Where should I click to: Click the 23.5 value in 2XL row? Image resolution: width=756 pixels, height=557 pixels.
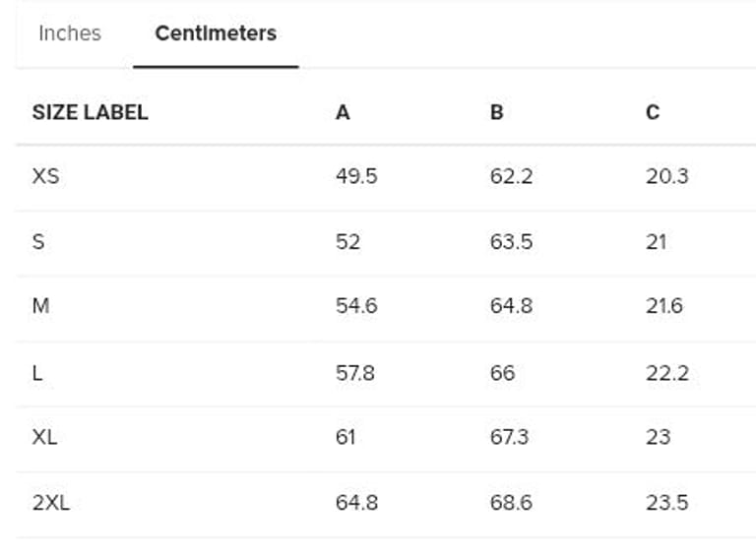tap(666, 503)
